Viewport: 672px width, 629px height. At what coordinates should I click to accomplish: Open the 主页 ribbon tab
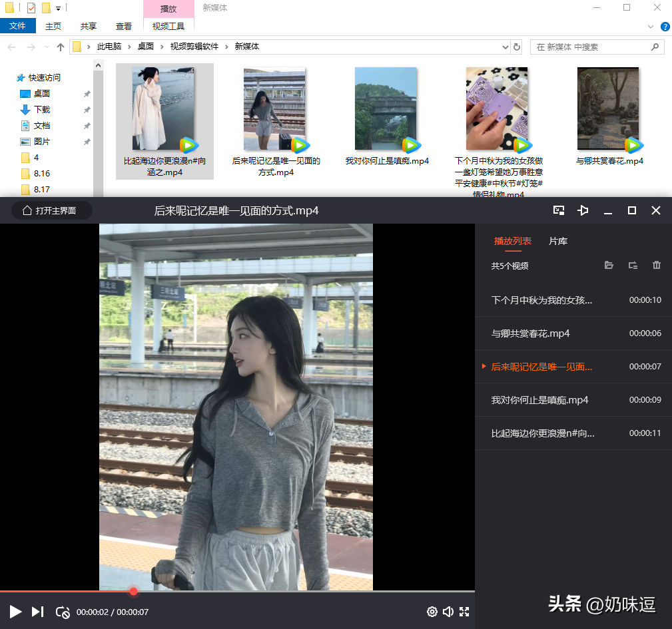(x=53, y=26)
